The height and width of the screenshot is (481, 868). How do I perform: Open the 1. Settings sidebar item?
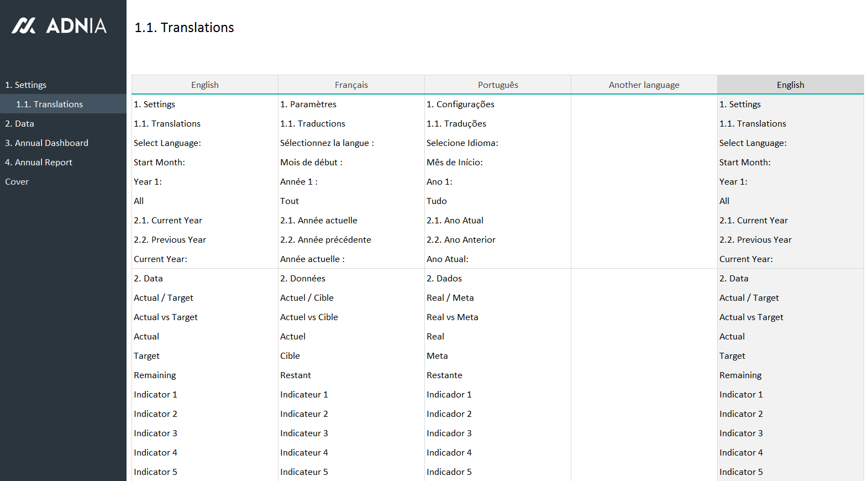(x=26, y=85)
